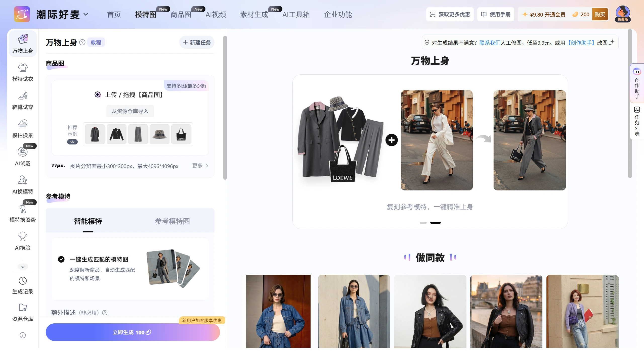This screenshot has height=351, width=644.
Task: Select 一键生成匹配的模特图 option
Action: pyautogui.click(x=61, y=259)
